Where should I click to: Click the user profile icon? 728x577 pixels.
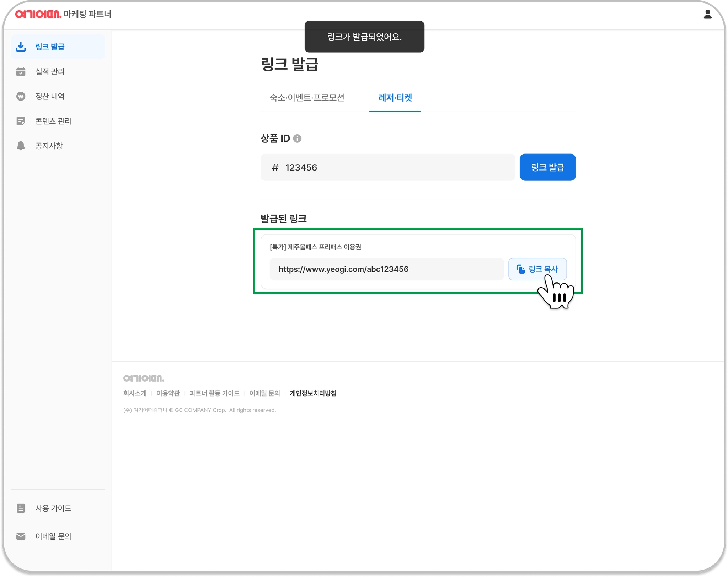(707, 14)
